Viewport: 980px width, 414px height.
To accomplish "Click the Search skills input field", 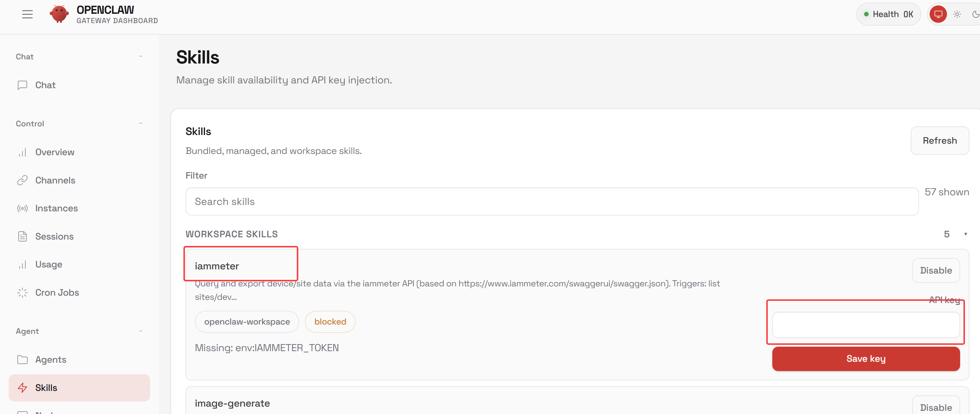I will coord(551,201).
